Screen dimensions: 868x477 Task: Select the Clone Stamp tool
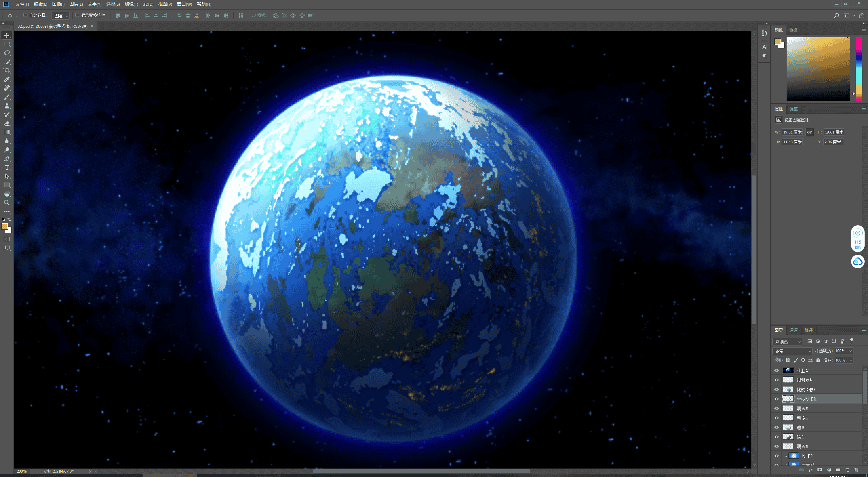pyautogui.click(x=7, y=106)
